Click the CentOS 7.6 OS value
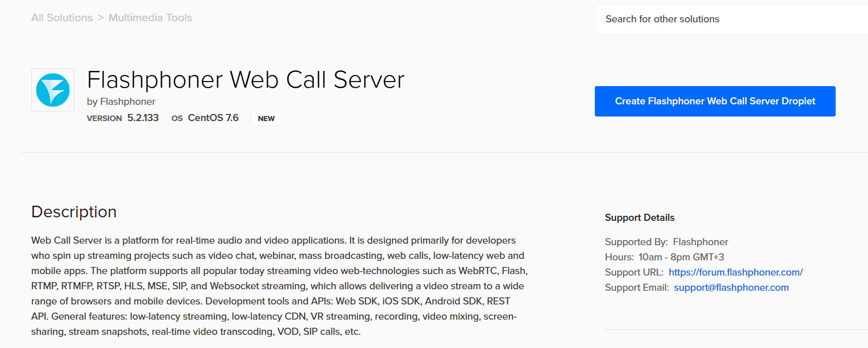 click(213, 118)
